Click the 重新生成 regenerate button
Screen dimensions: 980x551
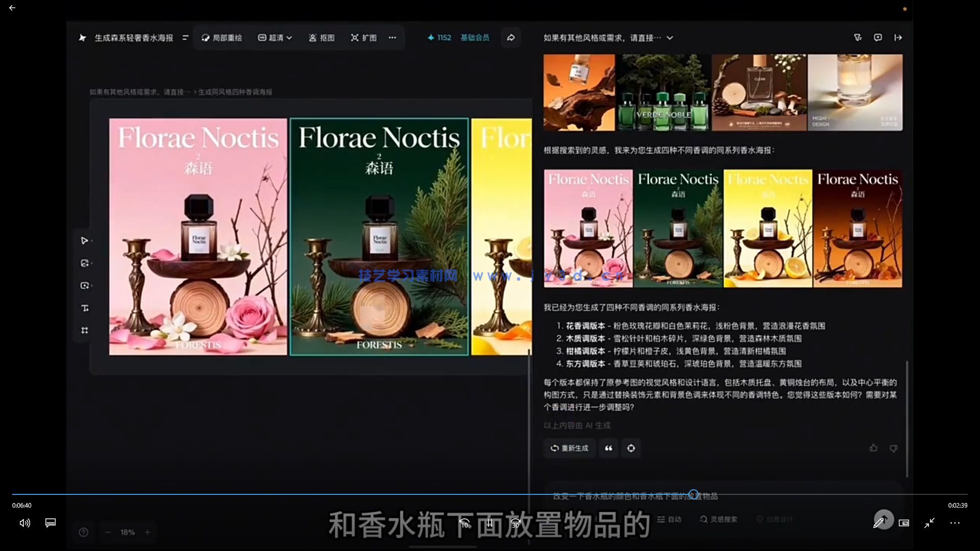click(x=570, y=448)
